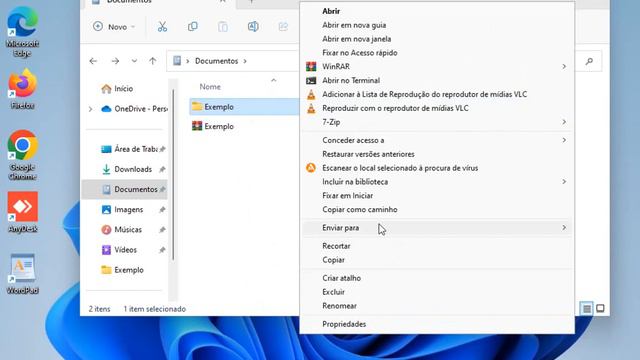Open recent locations dropdown chevron
The width and height of the screenshot is (640, 360).
[x=134, y=61]
